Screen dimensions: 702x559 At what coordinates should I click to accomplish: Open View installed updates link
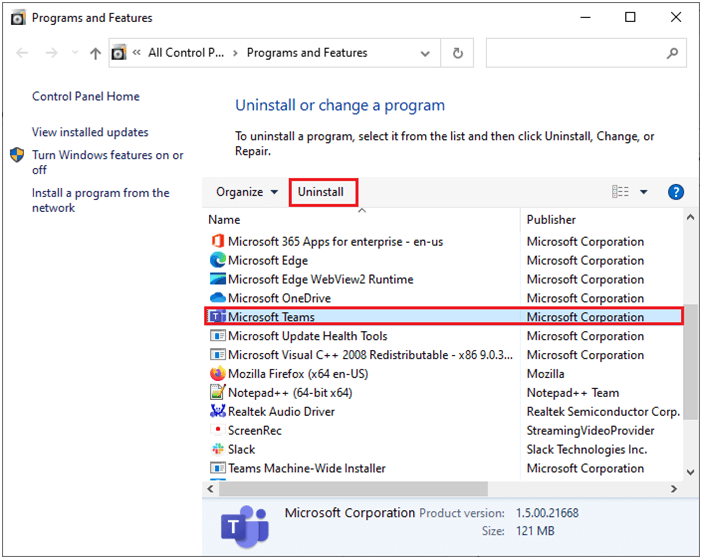tap(90, 132)
